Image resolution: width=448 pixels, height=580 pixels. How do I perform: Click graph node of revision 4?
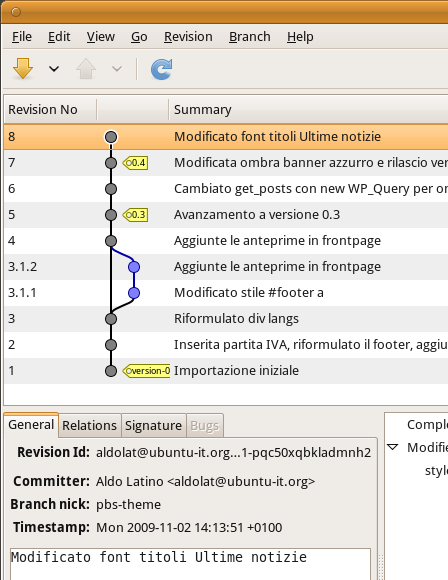111,241
